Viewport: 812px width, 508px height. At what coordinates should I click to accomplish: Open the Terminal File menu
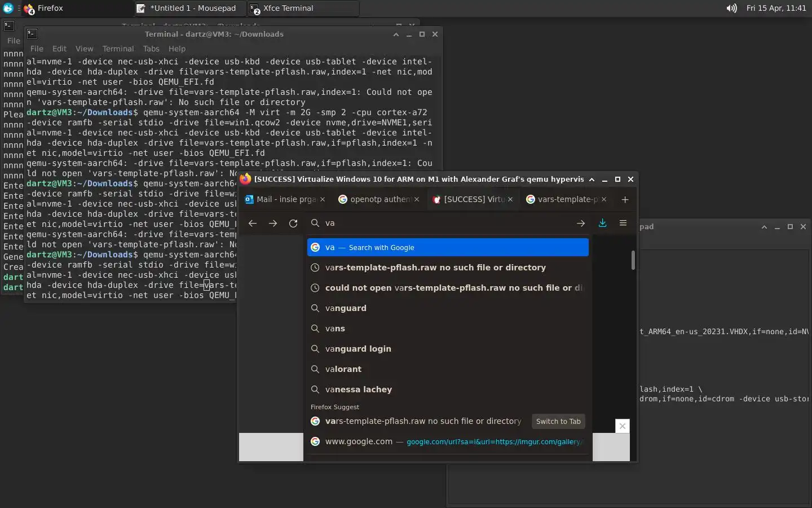[x=37, y=49]
